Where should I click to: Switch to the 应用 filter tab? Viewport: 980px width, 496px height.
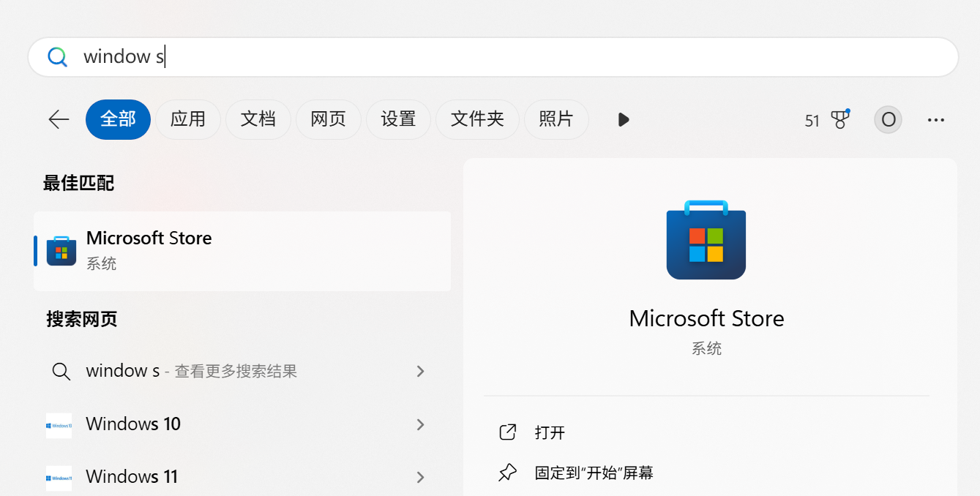188,119
